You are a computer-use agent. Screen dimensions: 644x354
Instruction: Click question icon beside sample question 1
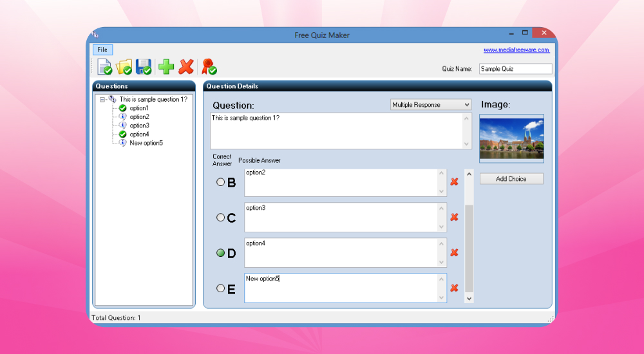point(113,99)
